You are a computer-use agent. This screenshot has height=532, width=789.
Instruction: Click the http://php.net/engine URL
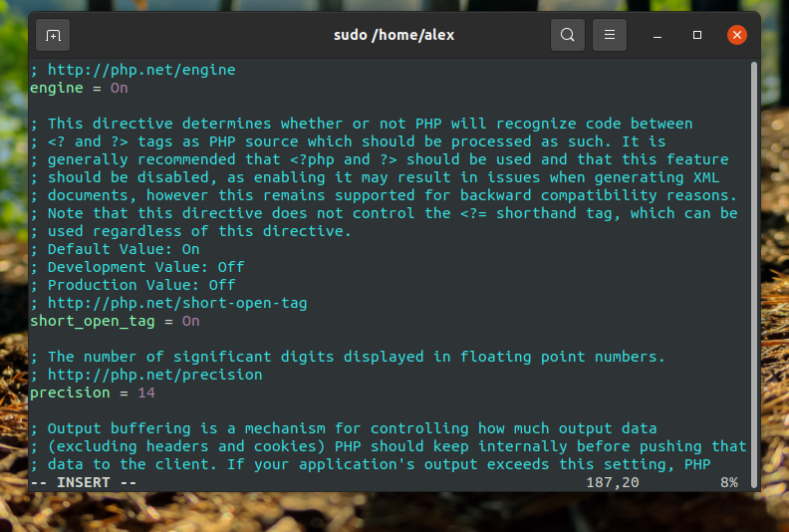point(141,70)
